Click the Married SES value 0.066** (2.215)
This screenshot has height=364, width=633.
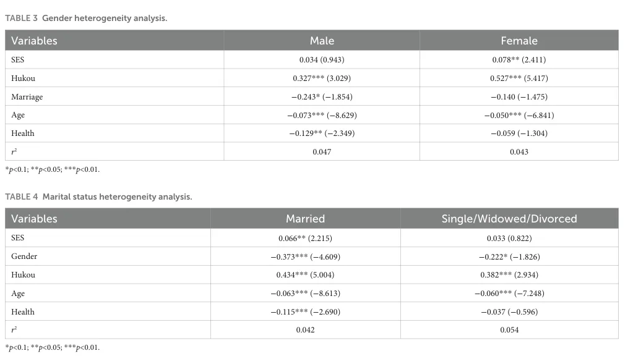click(x=305, y=238)
